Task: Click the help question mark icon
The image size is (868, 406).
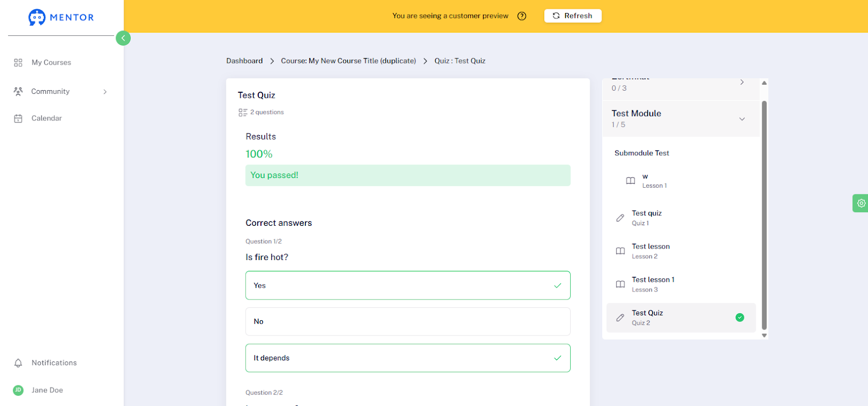Action: 522,16
